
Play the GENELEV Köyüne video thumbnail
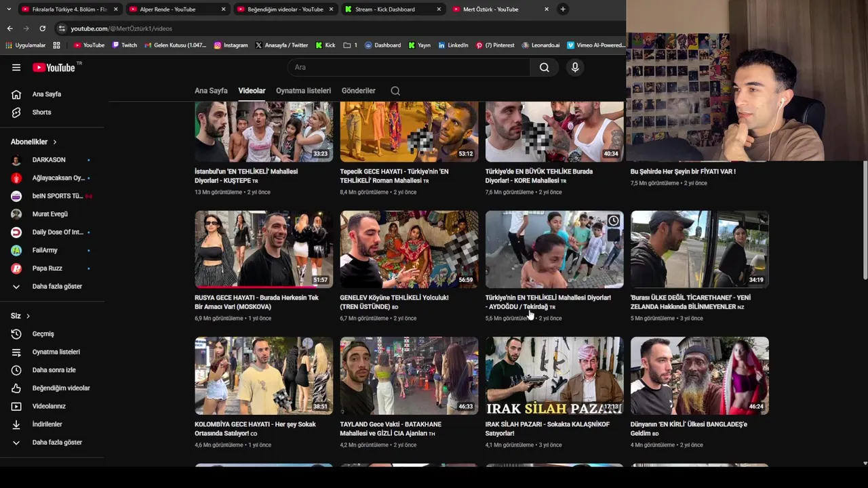pyautogui.click(x=409, y=249)
